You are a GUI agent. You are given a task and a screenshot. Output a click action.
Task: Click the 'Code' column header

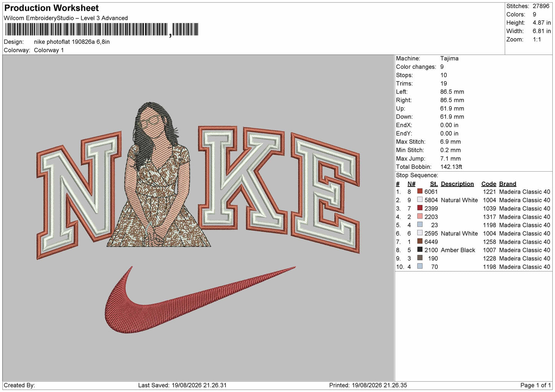pos(489,184)
